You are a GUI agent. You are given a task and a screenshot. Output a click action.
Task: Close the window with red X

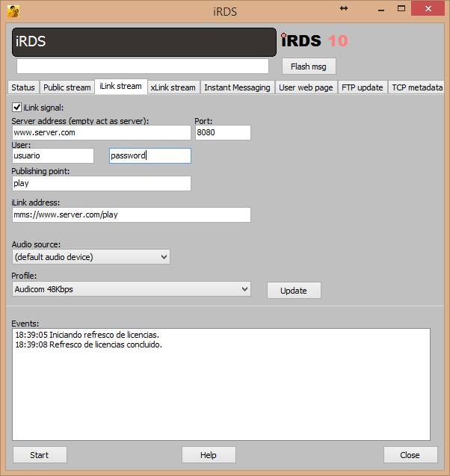click(x=428, y=8)
